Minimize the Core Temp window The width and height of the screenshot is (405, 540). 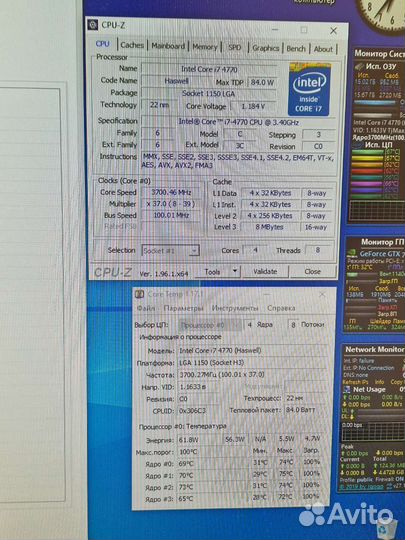coord(268,294)
